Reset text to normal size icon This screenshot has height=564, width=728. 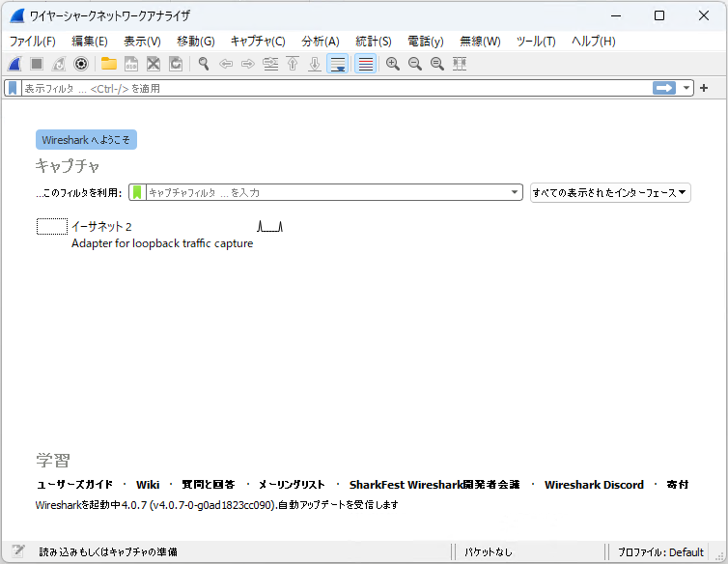pyautogui.click(x=437, y=64)
